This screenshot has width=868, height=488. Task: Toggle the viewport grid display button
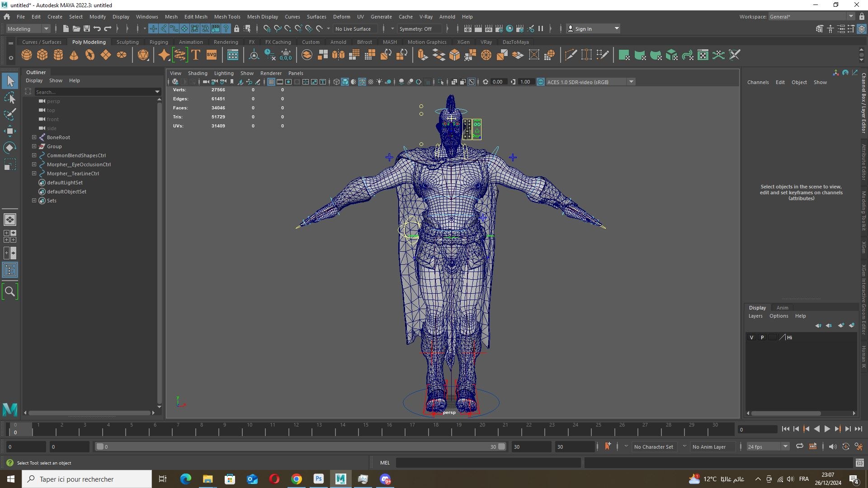click(271, 82)
